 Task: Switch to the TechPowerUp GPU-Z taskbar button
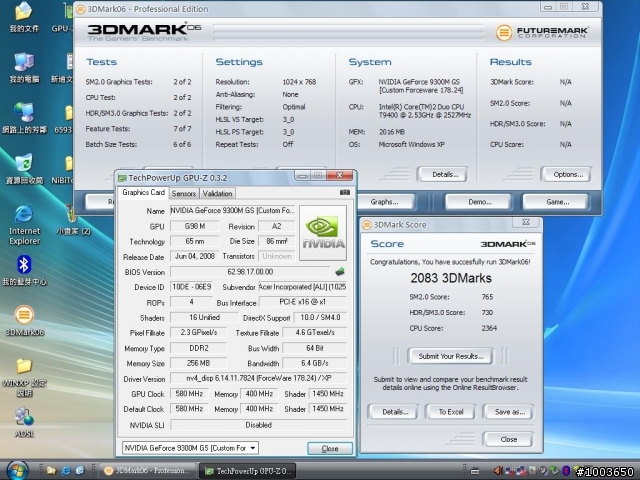[x=248, y=471]
